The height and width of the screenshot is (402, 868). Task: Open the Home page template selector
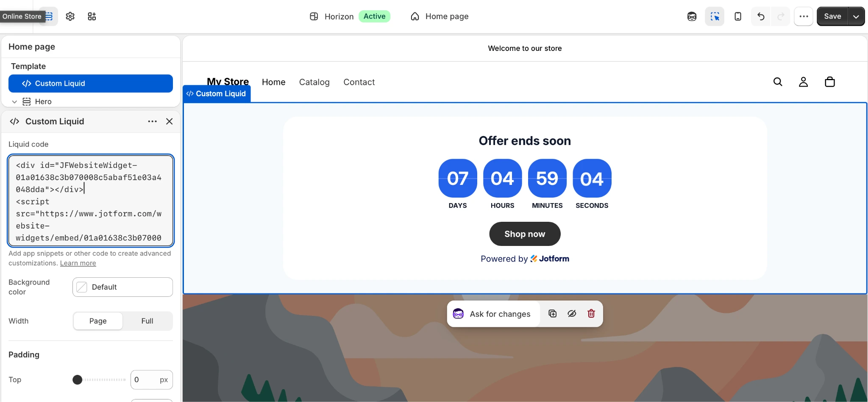[x=440, y=17]
